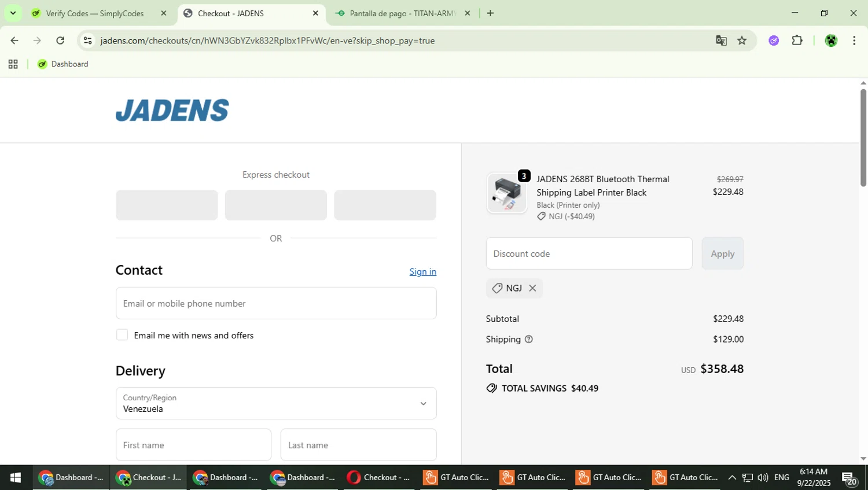The width and height of the screenshot is (868, 490).
Task: Click the JADENS logo
Action: (172, 110)
